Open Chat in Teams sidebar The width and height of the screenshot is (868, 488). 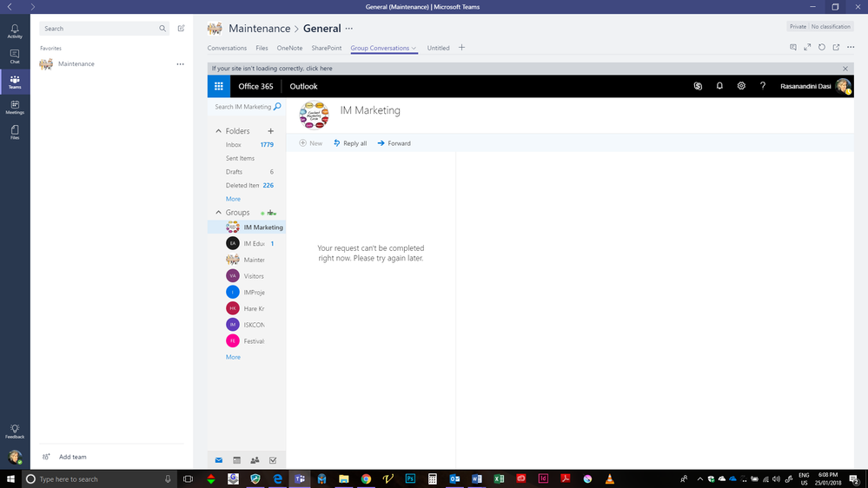click(x=15, y=56)
